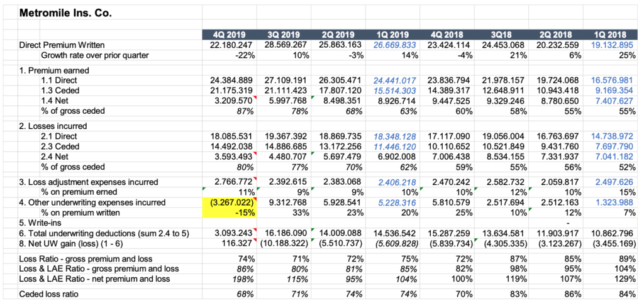Click the blue 1.323.988 expenses cell
The image size is (644, 308).
pyautogui.click(x=613, y=202)
